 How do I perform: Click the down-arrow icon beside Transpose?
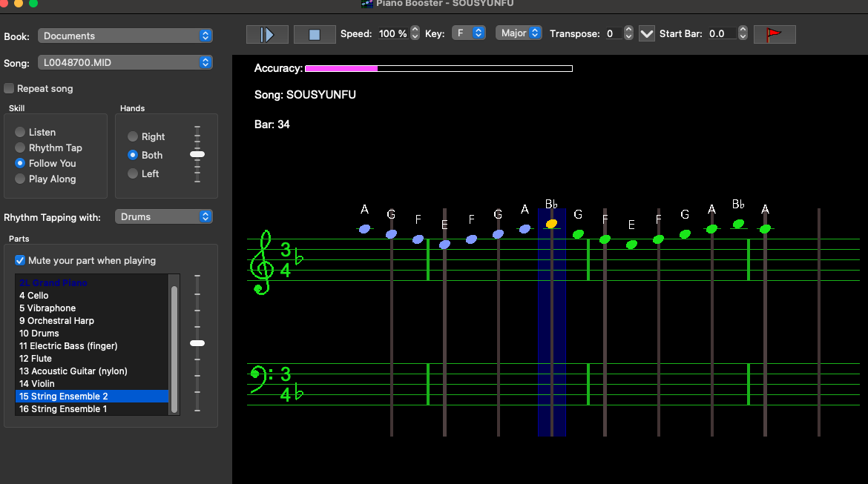(x=647, y=34)
